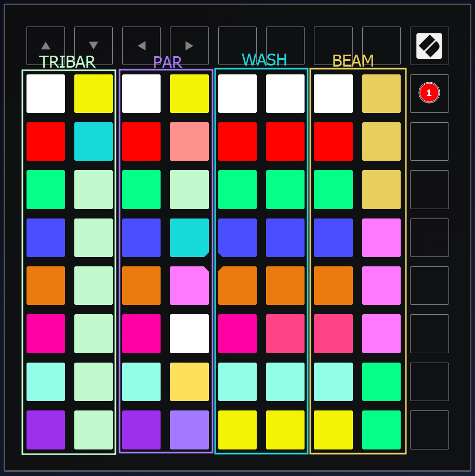Screen dimensions: 475x476
Task: Tap the pink pad beside BEAM blue pad
Action: click(x=381, y=238)
